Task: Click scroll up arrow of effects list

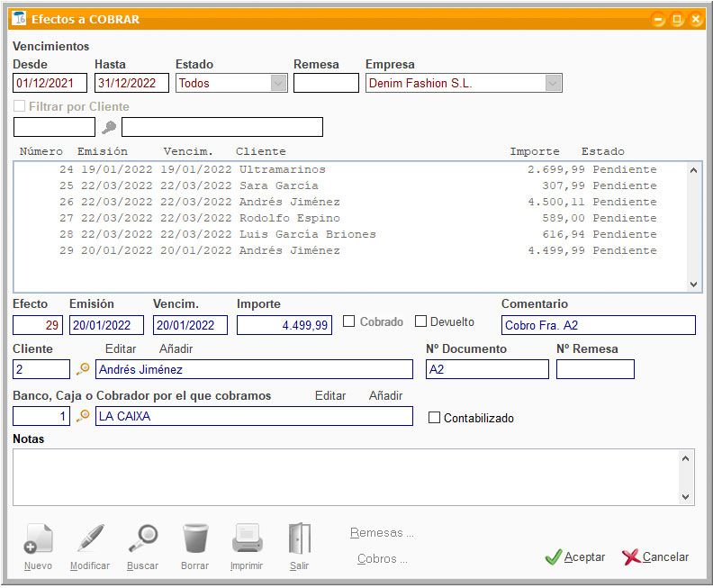Action: (693, 170)
